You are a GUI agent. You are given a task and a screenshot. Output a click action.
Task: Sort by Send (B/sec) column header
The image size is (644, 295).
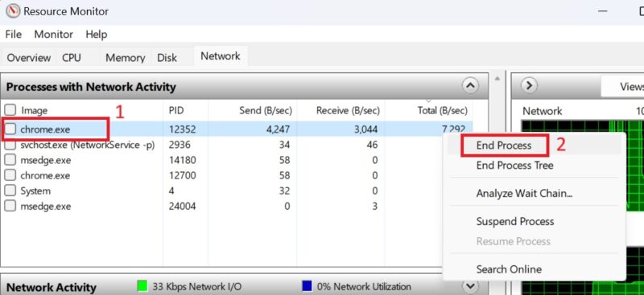[266, 110]
